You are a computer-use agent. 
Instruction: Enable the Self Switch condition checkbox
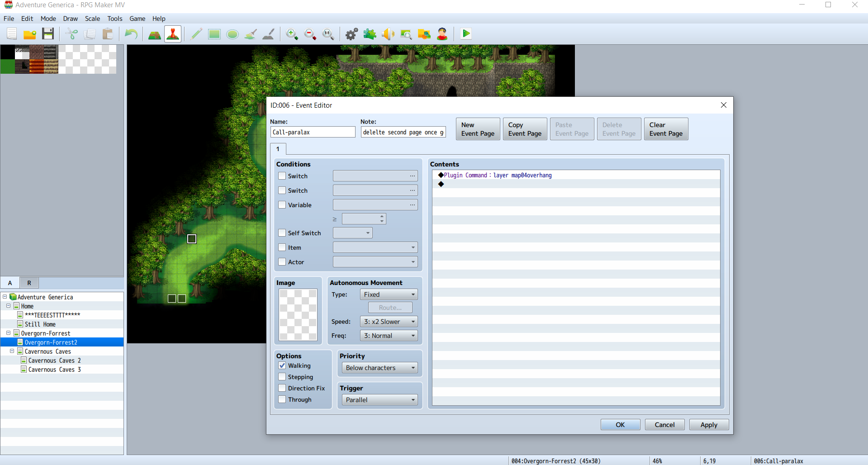(282, 233)
